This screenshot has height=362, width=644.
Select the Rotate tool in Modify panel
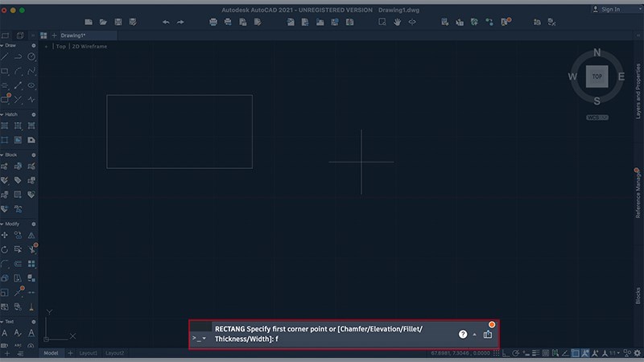coord(5,249)
